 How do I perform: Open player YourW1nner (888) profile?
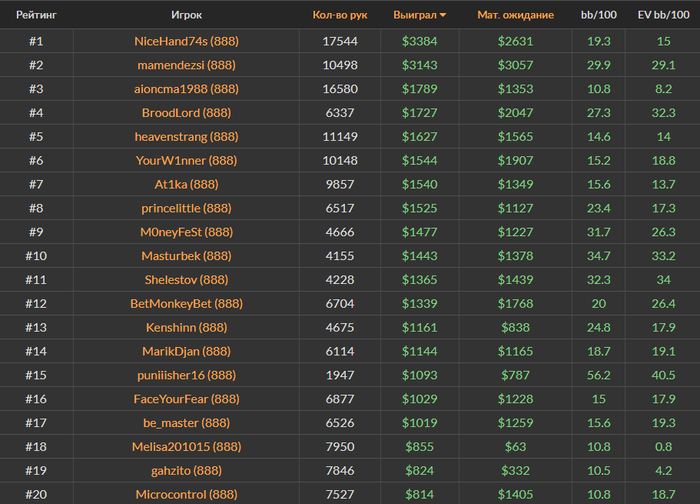187,161
